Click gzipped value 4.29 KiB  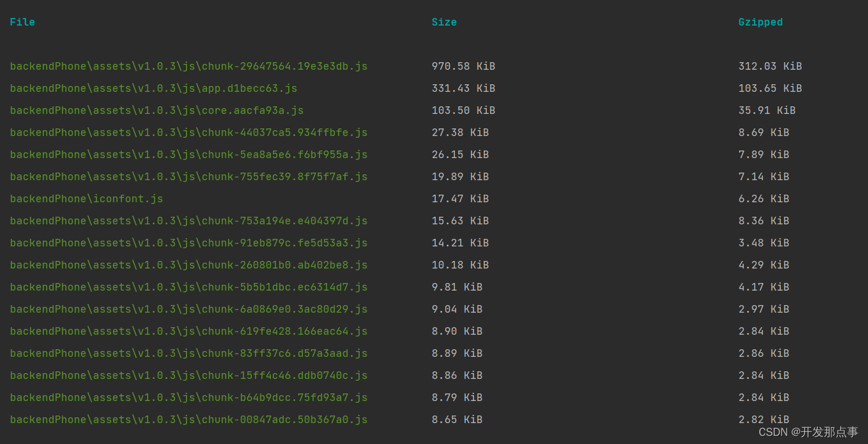tap(764, 265)
